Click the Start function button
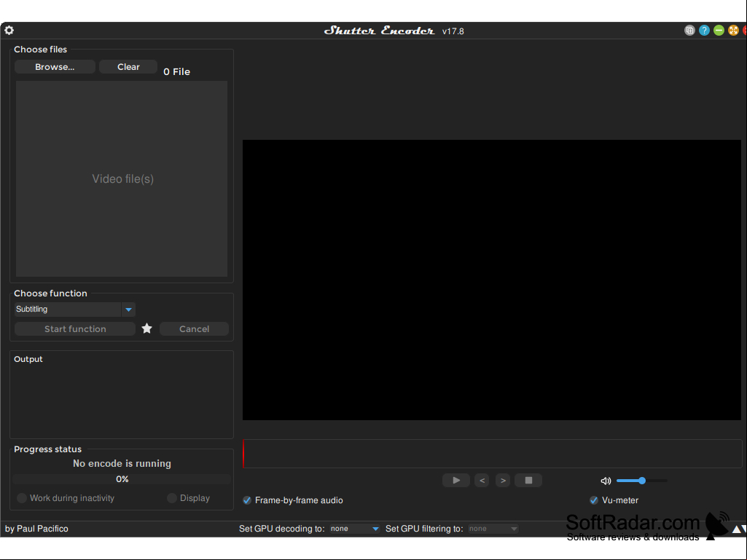Screen dimensions: 747x560 [x=75, y=329]
